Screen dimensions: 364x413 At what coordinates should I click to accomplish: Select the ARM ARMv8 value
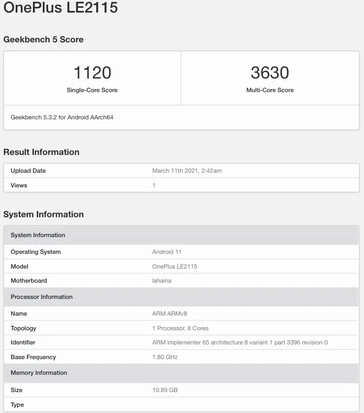(x=170, y=314)
